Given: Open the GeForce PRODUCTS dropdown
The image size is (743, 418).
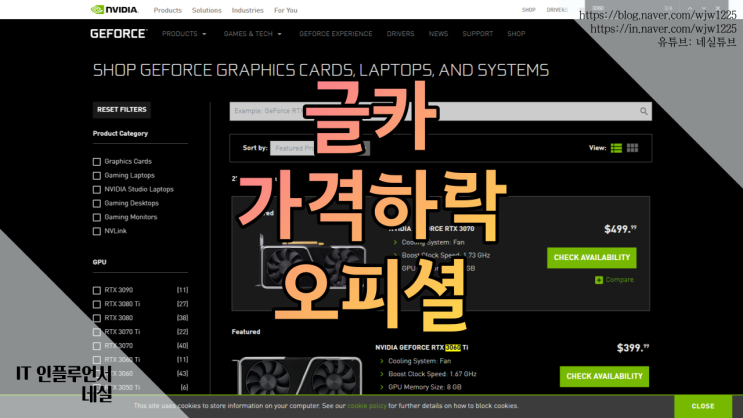Looking at the screenshot, I should [184, 34].
